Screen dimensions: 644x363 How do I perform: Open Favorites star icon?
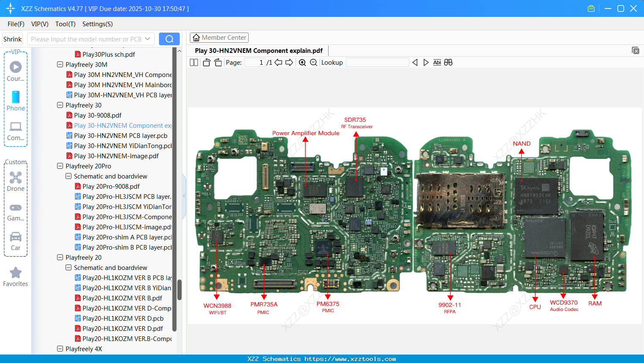(16, 277)
